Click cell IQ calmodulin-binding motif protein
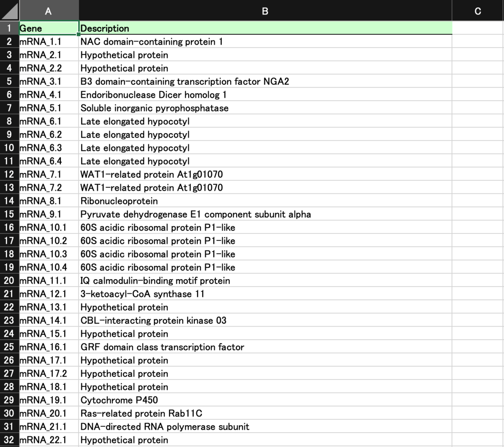Viewport: 504px width, 447px height. 265,281
